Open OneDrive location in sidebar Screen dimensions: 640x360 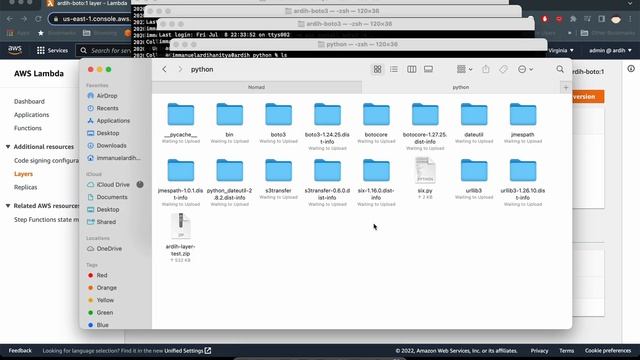tap(104, 249)
